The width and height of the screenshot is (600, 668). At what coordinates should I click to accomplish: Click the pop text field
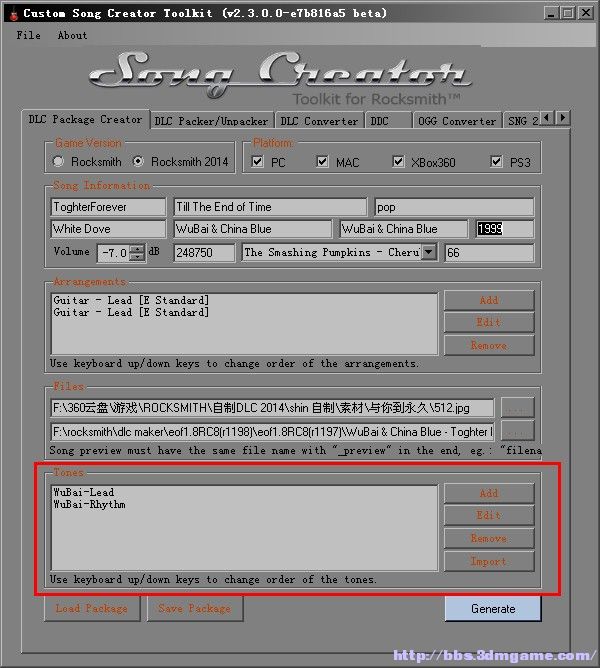[454, 207]
